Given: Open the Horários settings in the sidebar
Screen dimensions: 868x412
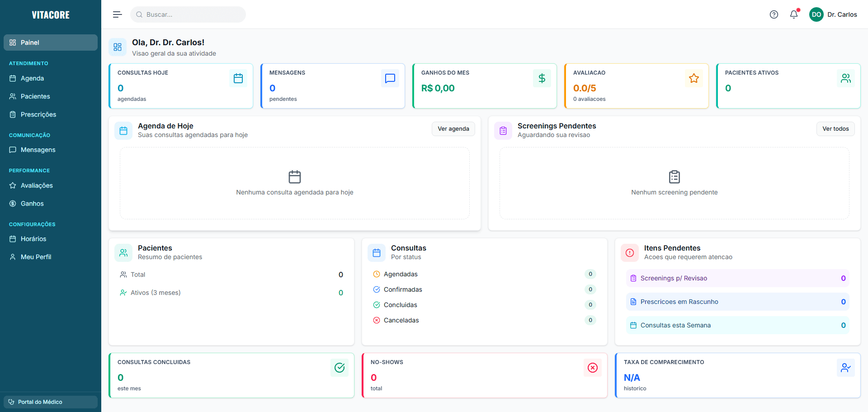Looking at the screenshot, I should click(x=33, y=239).
